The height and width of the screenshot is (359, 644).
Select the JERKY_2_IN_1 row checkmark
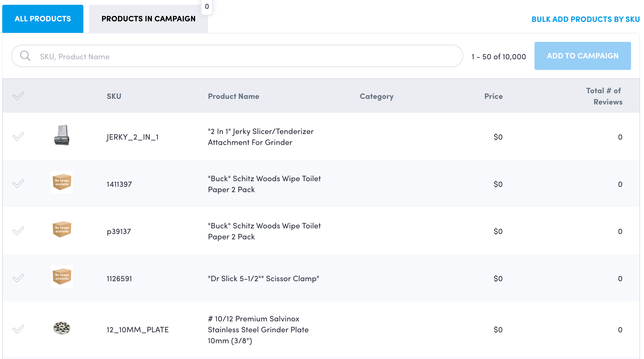pyautogui.click(x=18, y=137)
